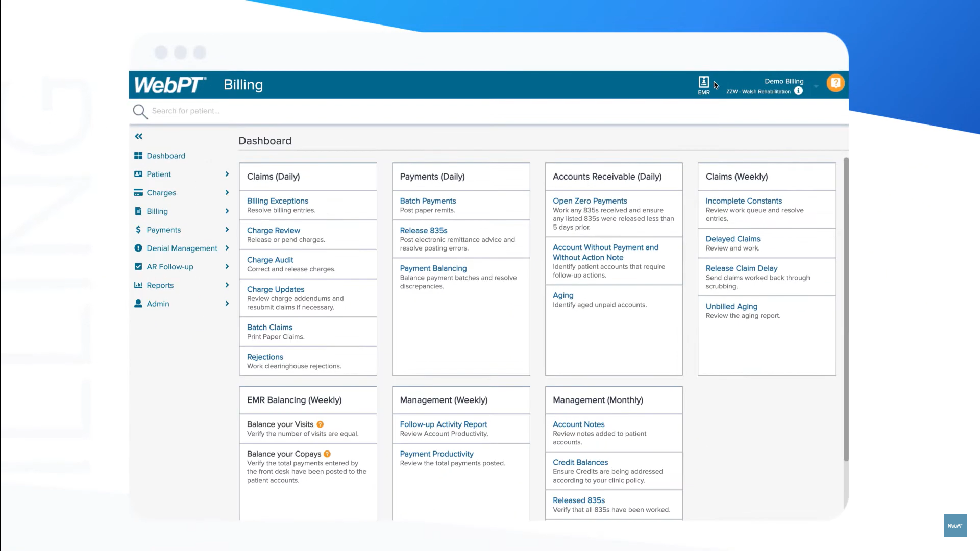Click Balance your Copays help icon
Viewport: 980px width, 551px height.
[327, 454]
